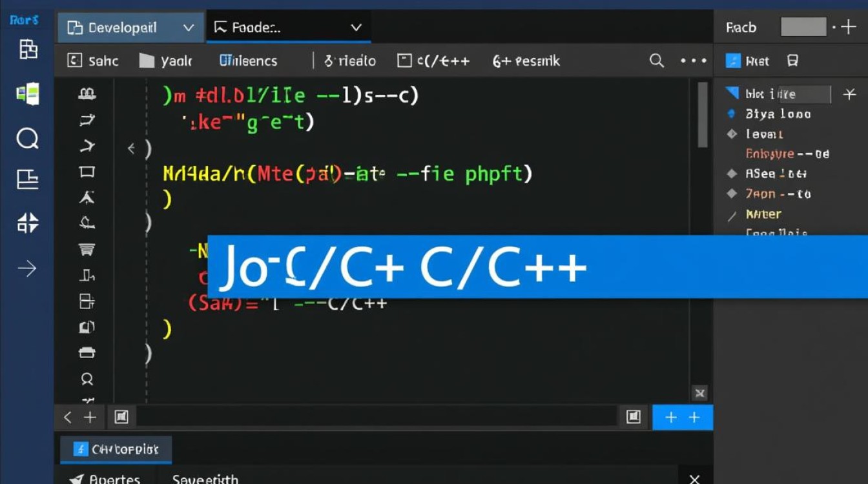868x484 pixels.
Task: Open the three-dot more options menu
Action: point(693,61)
